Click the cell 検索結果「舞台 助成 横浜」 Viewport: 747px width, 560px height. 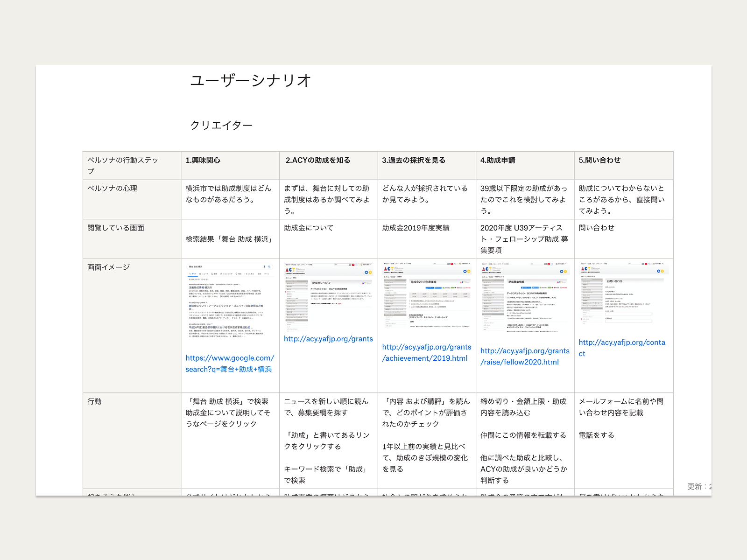click(x=230, y=239)
